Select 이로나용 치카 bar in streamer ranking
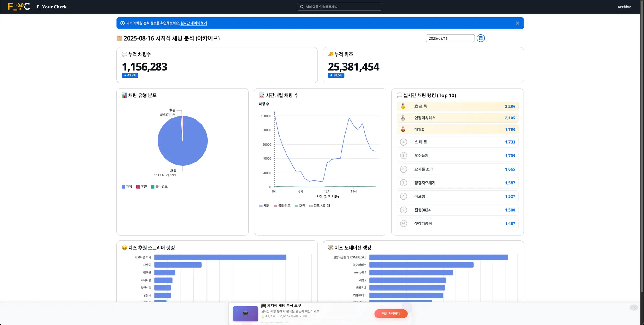Screen dimensions: 644x325 220,257
